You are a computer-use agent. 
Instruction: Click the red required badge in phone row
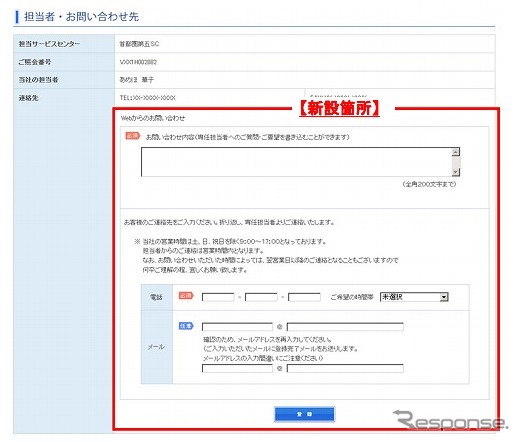(186, 296)
